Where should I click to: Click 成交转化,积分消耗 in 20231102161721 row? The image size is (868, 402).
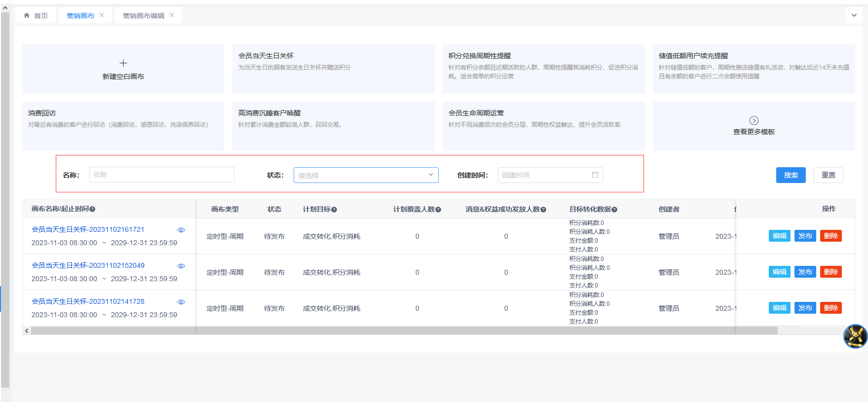[x=332, y=236]
